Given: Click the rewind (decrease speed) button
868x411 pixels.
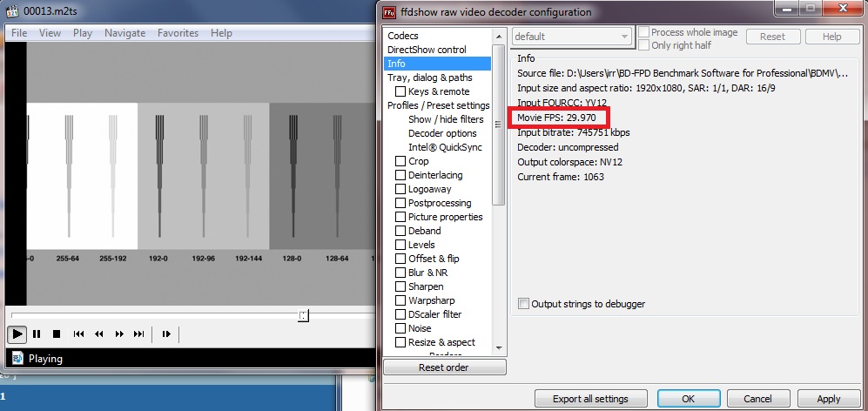Looking at the screenshot, I should (x=99, y=334).
